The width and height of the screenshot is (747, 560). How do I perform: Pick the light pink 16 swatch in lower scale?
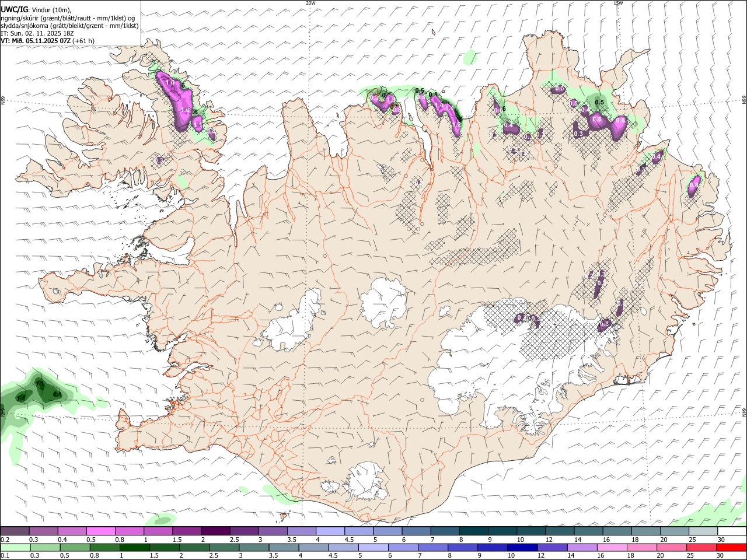tap(612, 547)
